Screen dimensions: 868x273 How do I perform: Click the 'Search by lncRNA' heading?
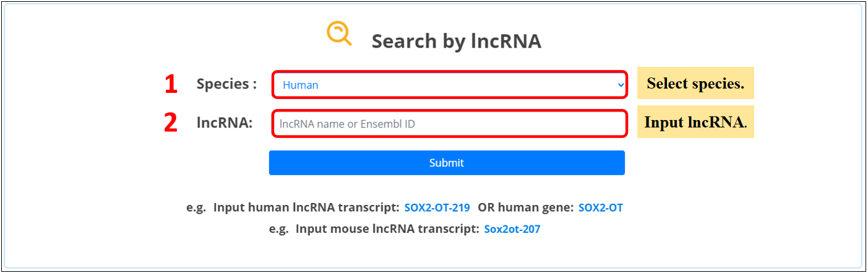point(456,41)
